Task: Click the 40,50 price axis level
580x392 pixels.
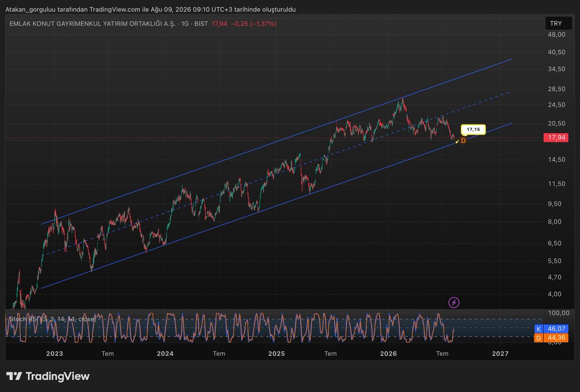Action: [x=557, y=52]
